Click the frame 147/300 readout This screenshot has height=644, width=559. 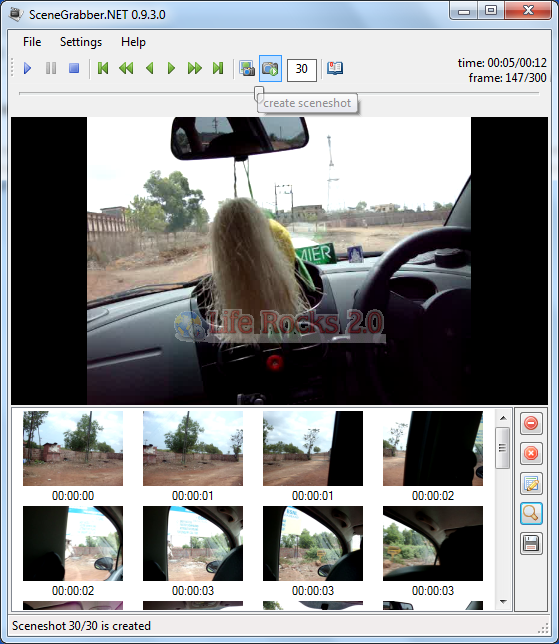click(x=507, y=78)
